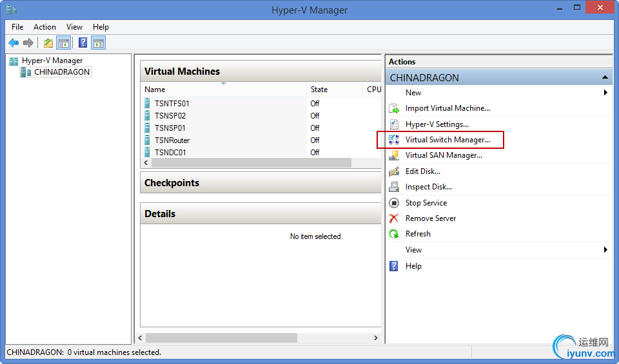Screen dimensions: 619x364
Task: Select Stop Service action
Action: 426,203
